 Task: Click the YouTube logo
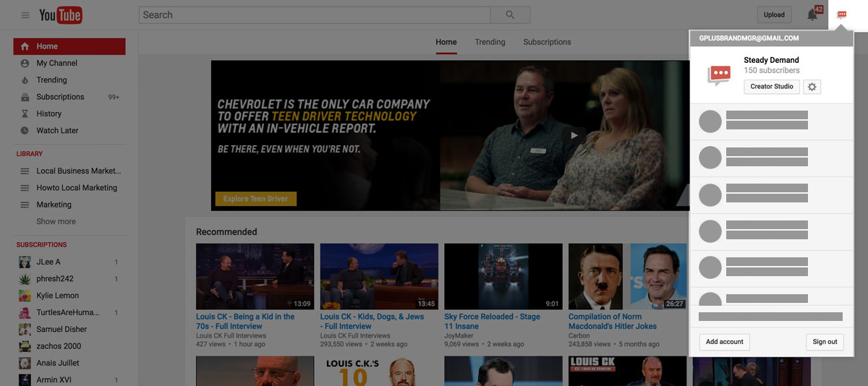pyautogui.click(x=60, y=15)
